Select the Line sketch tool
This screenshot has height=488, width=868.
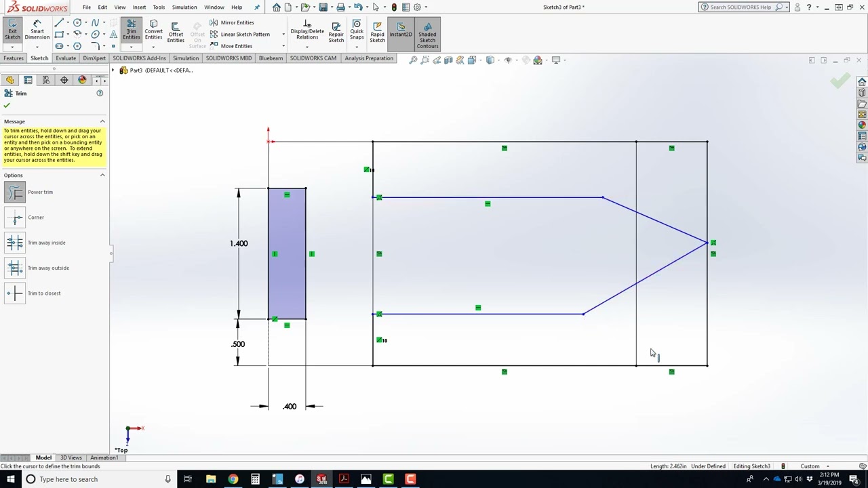[x=59, y=22]
